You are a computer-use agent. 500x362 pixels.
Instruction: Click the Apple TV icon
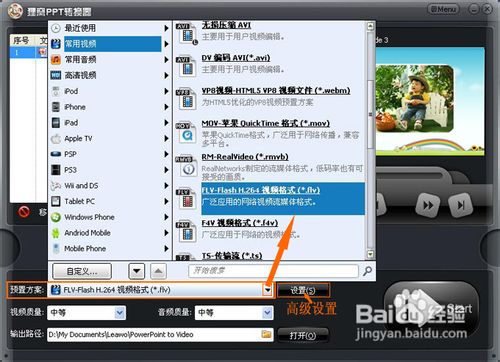click(x=56, y=138)
